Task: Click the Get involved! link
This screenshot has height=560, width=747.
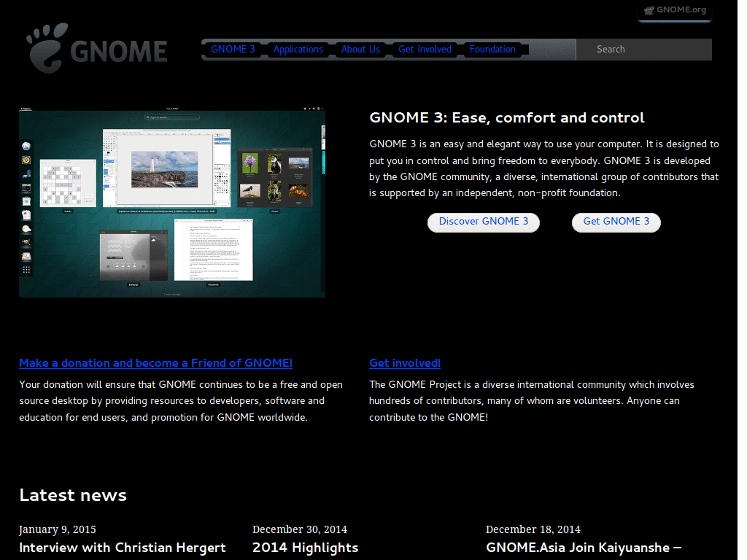Action: (x=404, y=363)
